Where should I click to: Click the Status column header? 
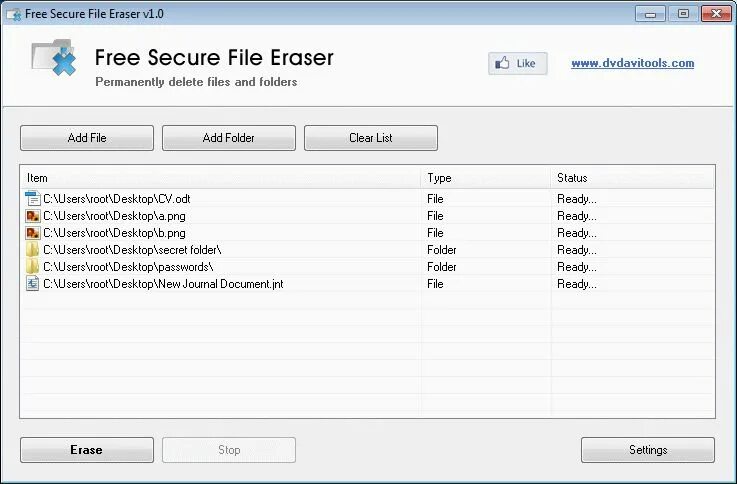[x=632, y=178]
